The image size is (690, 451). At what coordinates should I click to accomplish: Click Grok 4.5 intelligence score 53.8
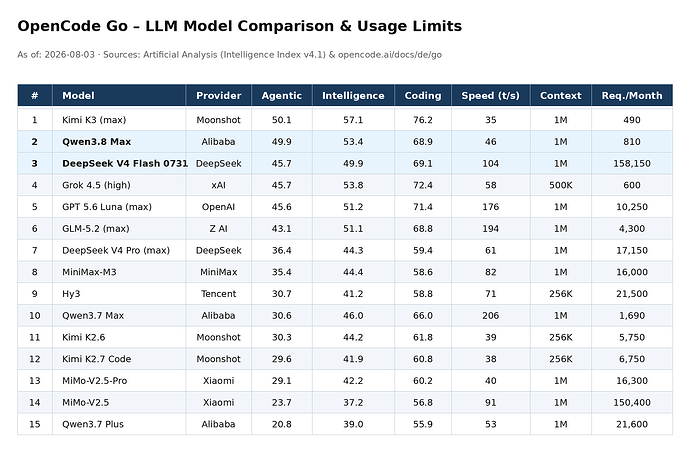353,185
